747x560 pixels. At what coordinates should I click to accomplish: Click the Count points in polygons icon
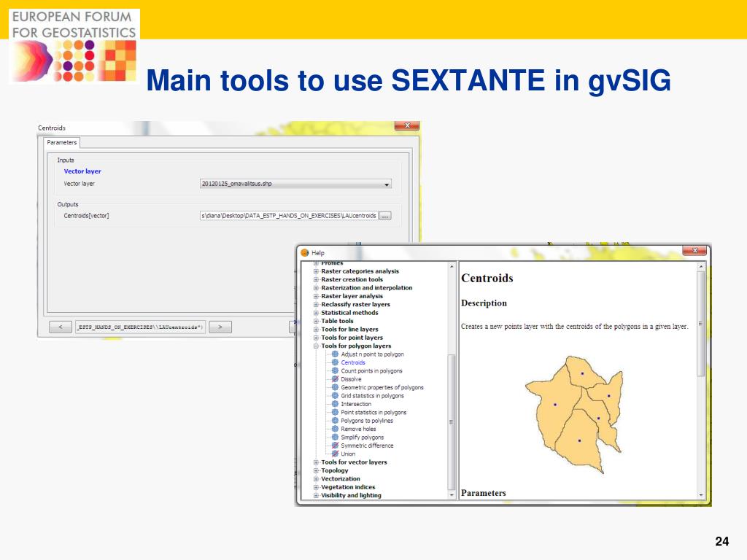335,371
